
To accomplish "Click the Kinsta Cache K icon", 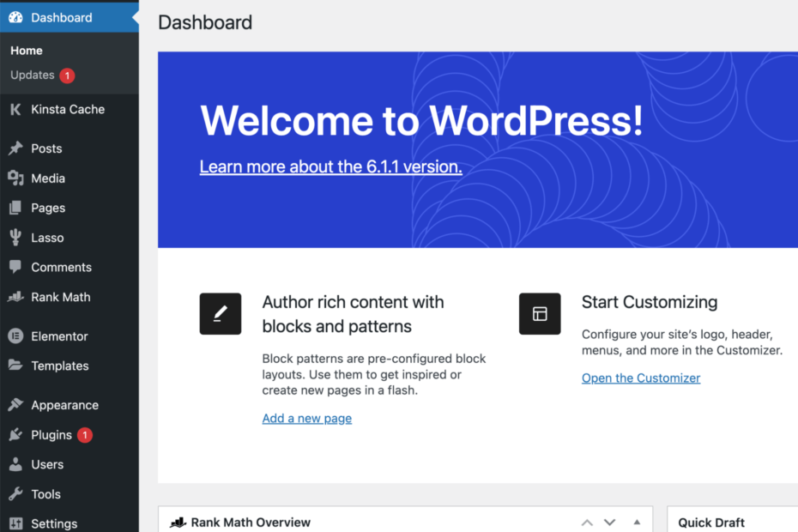I will 15,110.
